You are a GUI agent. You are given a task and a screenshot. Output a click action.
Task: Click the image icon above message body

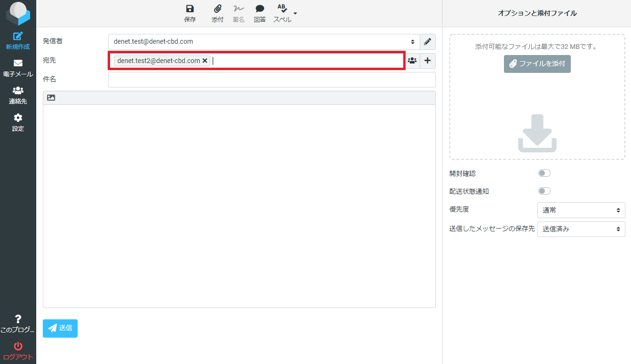[51, 98]
